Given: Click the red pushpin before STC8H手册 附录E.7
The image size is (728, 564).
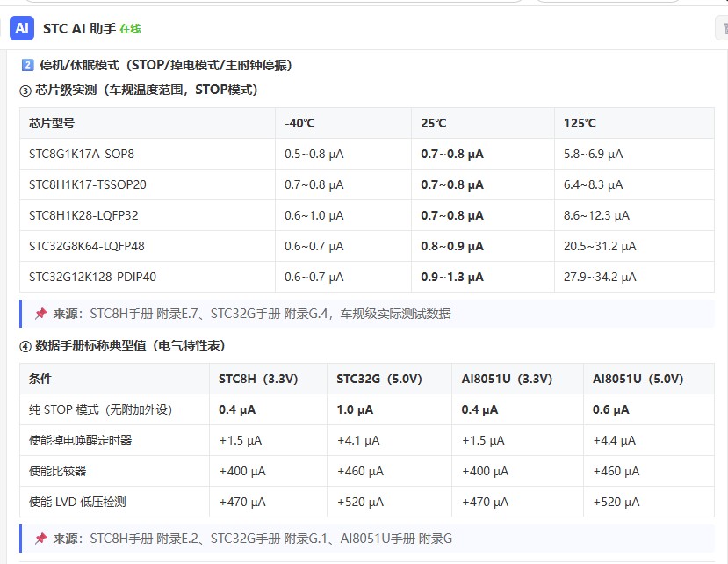Looking at the screenshot, I should pos(41,314).
